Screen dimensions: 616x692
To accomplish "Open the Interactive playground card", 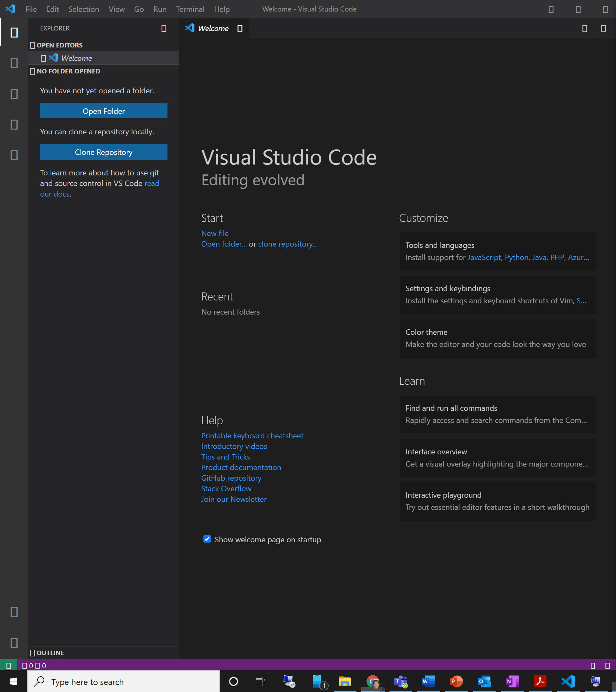I will (498, 501).
